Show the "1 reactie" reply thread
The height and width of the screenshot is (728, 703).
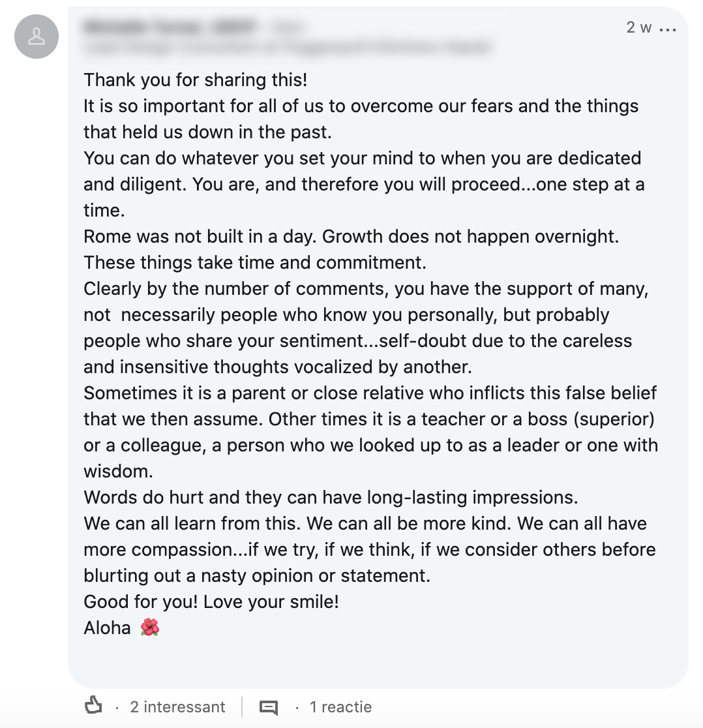point(340,707)
